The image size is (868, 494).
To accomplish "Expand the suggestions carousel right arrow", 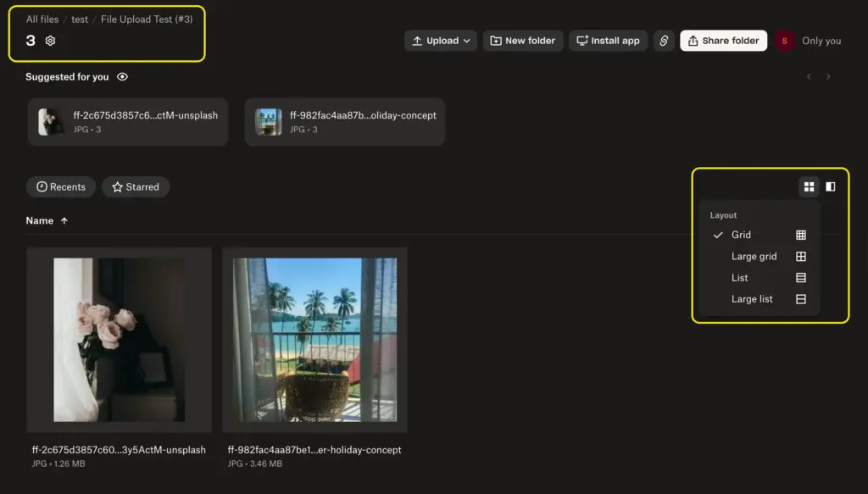I will coord(828,76).
